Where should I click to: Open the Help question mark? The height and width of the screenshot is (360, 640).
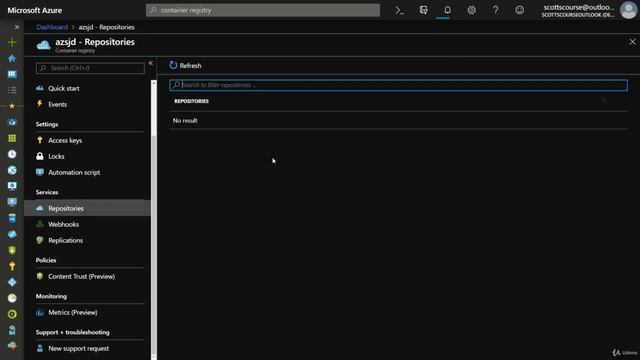click(496, 10)
